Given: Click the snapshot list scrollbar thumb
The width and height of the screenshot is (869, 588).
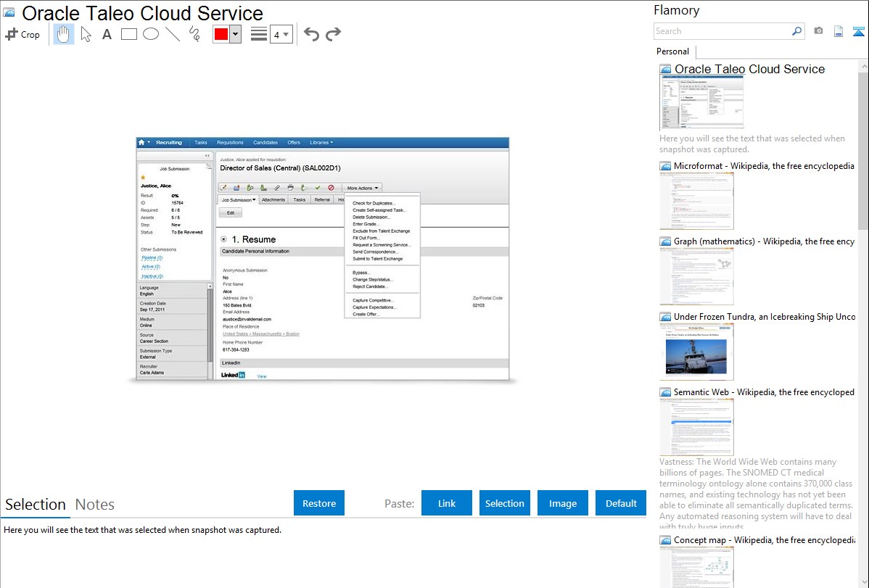Looking at the screenshot, I should (863, 150).
